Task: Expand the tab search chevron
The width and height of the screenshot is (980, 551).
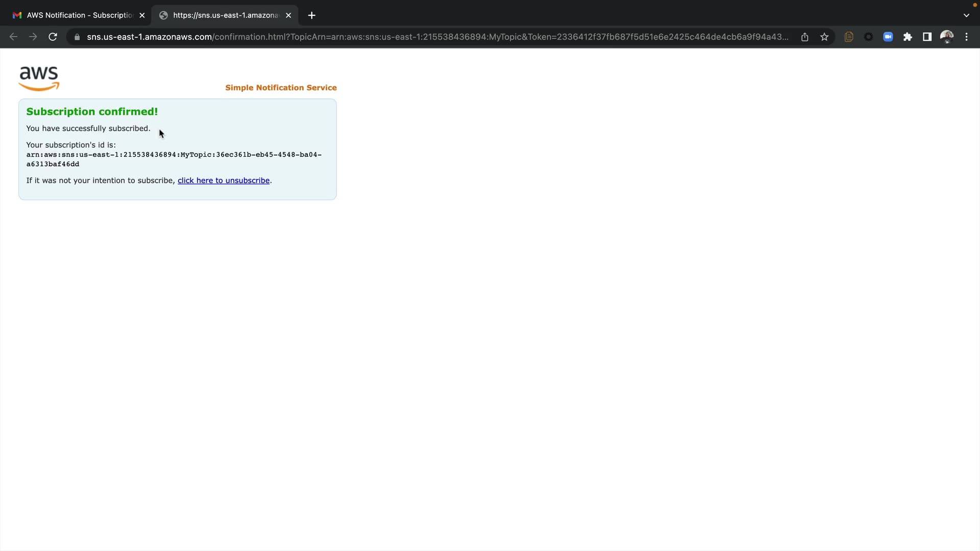Action: (x=966, y=15)
